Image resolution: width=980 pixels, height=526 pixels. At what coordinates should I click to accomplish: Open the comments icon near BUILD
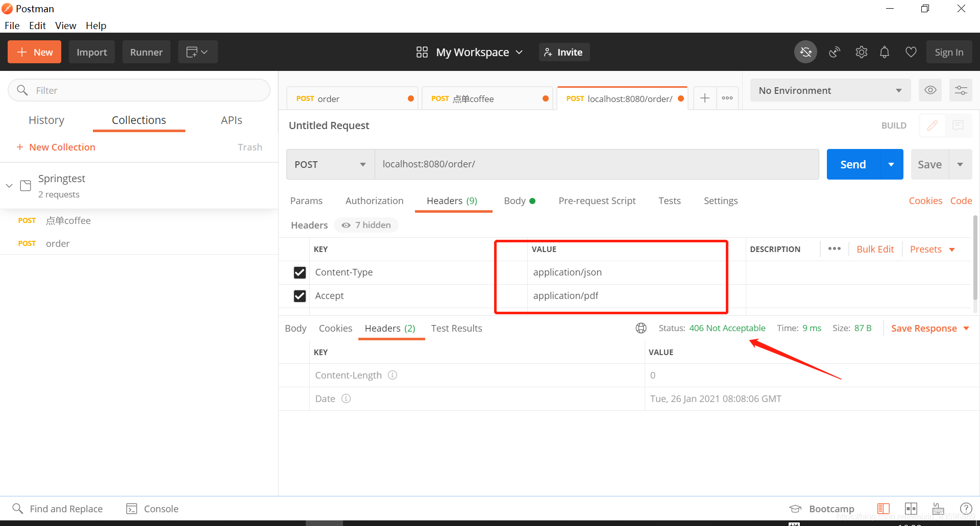tap(958, 126)
